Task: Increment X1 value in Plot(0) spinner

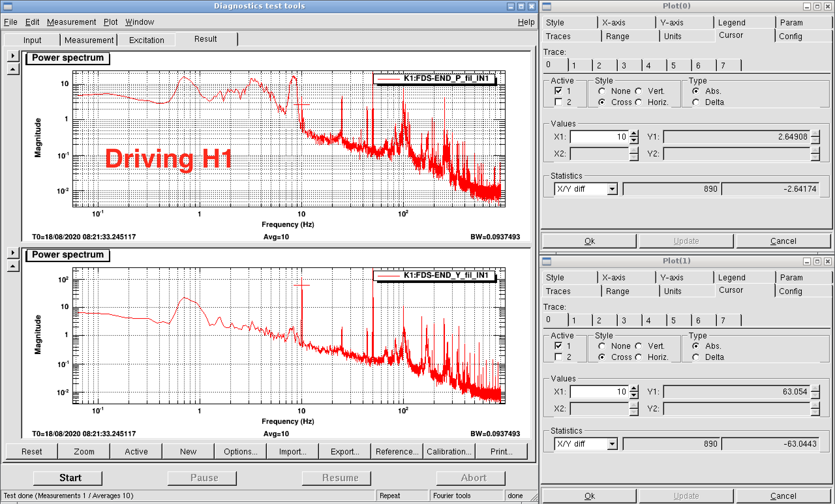Action: click(x=634, y=134)
